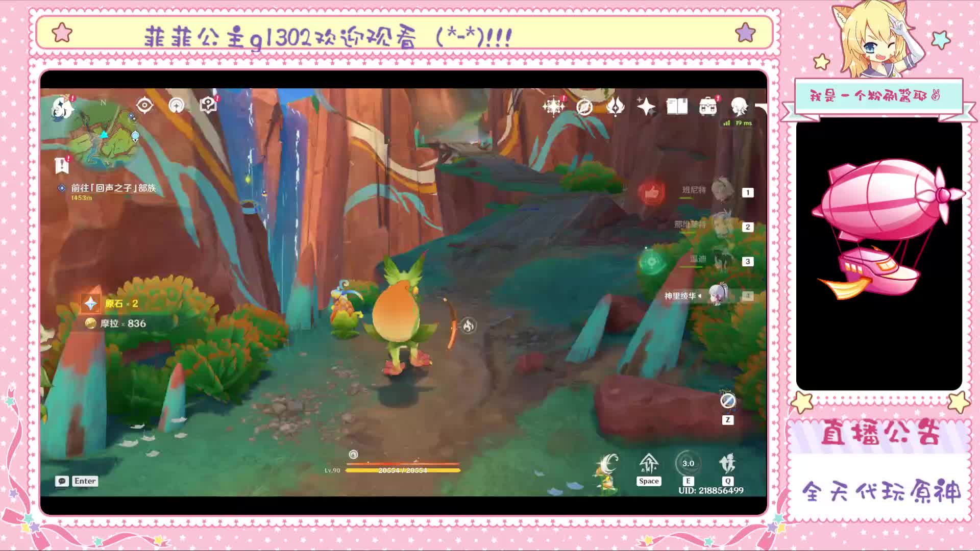Track the 回声之子 tribe quest objective

coord(113,188)
